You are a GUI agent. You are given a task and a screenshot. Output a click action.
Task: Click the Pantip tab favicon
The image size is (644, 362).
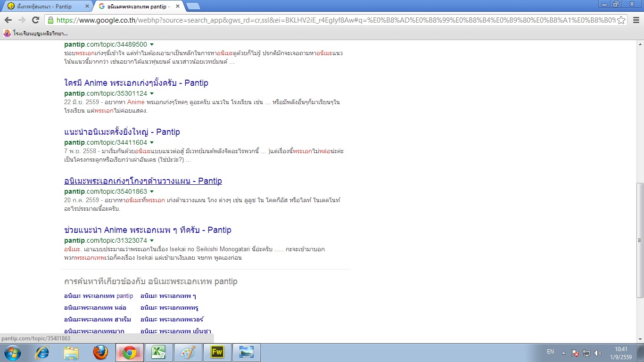(x=11, y=7)
